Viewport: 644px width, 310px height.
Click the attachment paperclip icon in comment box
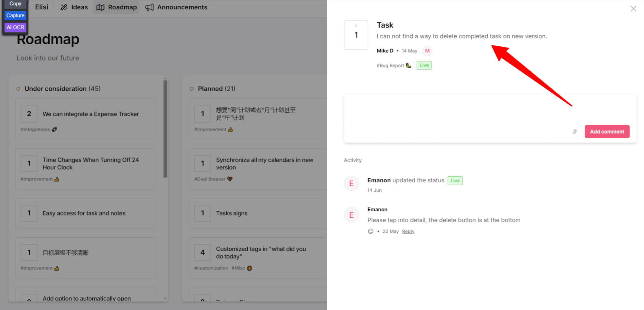point(575,132)
